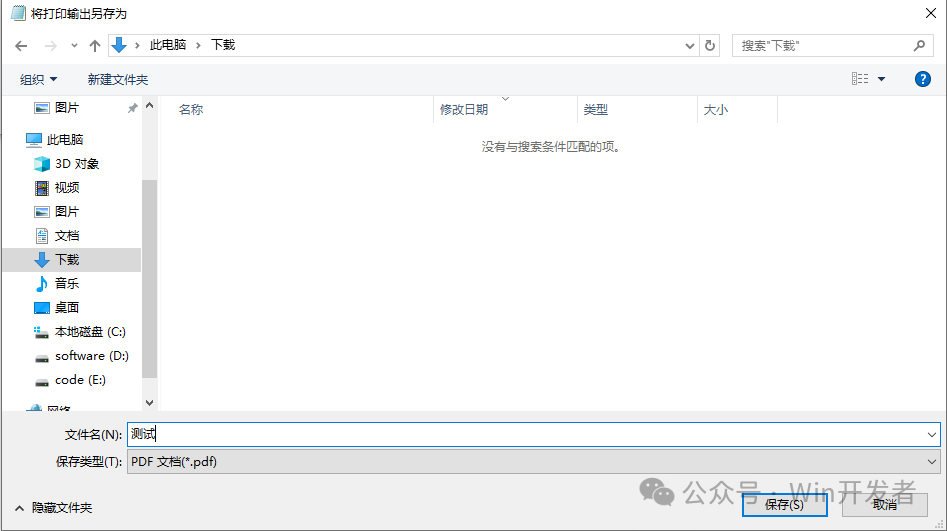Open the 音乐 folder in sidebar
Screen dimensions: 947x531
(x=66, y=284)
